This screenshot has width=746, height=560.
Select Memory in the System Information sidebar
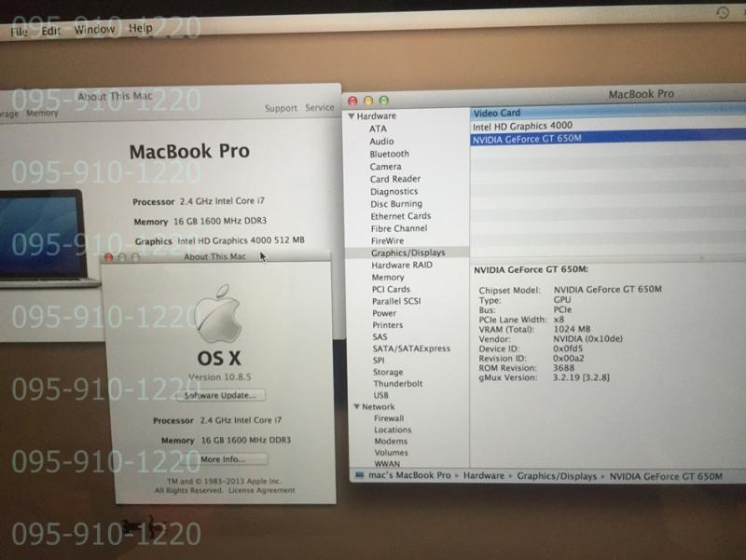388,277
